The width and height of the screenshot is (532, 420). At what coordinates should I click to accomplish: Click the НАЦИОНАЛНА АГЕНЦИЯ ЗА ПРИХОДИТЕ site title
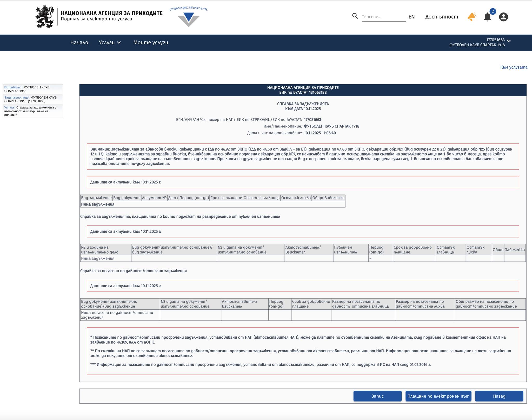click(111, 13)
